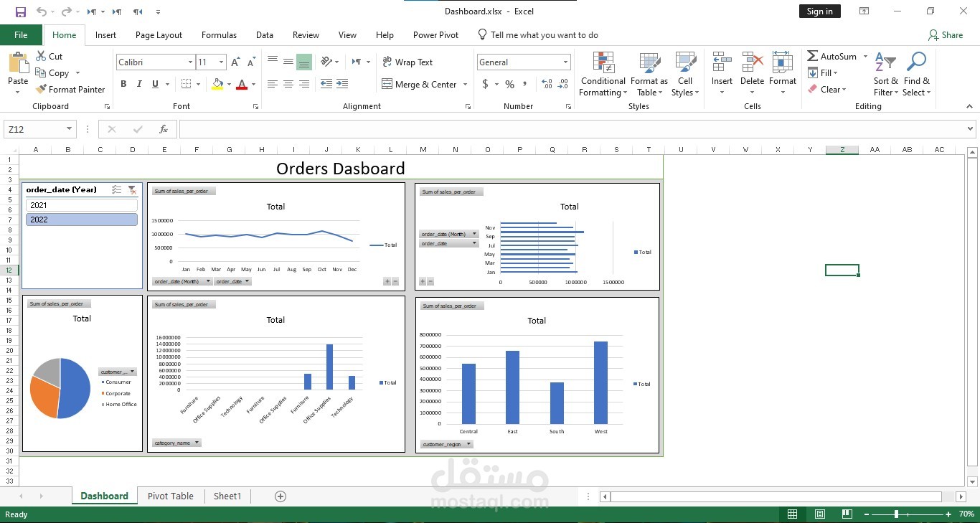980x523 pixels.
Task: Enable multi-select on the year slicer
Action: click(x=116, y=190)
